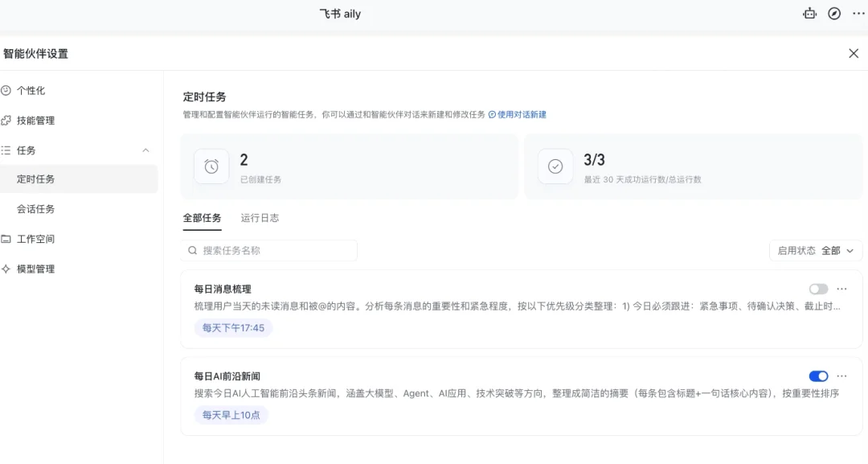This screenshot has width=868, height=464.
Task: Click the checkmark icon next to 3/3 stats
Action: tap(555, 166)
